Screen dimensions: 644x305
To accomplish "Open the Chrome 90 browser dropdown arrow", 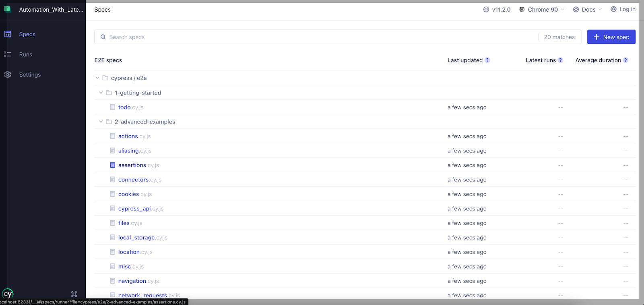I will (563, 10).
